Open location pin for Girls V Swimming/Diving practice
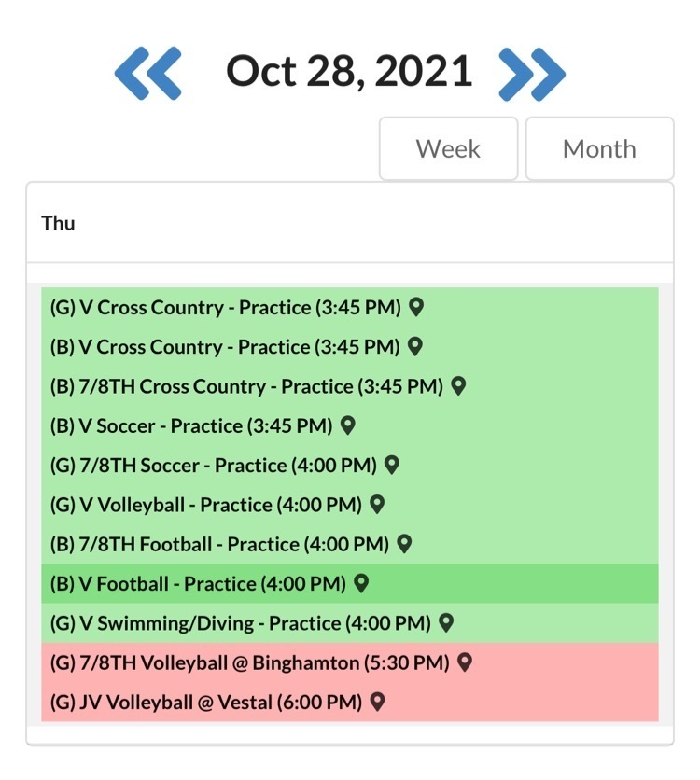Image resolution: width=700 pixels, height=780 pixels. tap(446, 622)
